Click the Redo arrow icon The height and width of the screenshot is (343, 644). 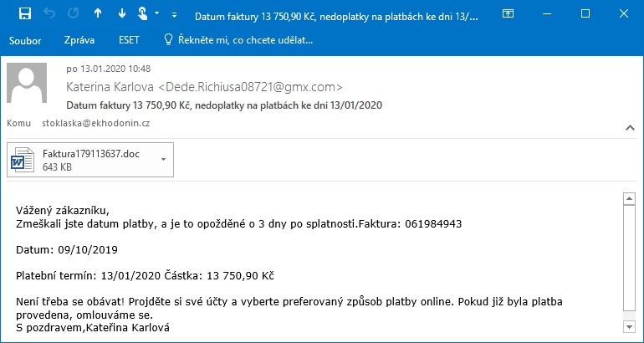coord(74,14)
